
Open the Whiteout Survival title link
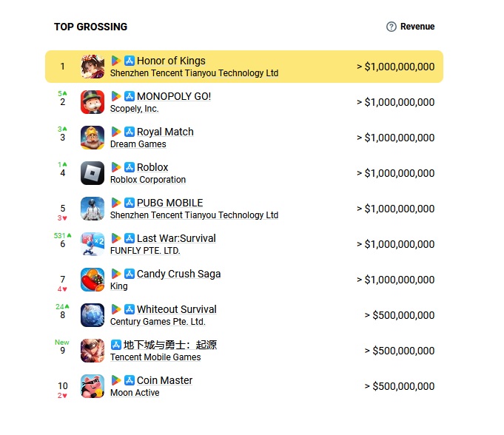(x=176, y=309)
